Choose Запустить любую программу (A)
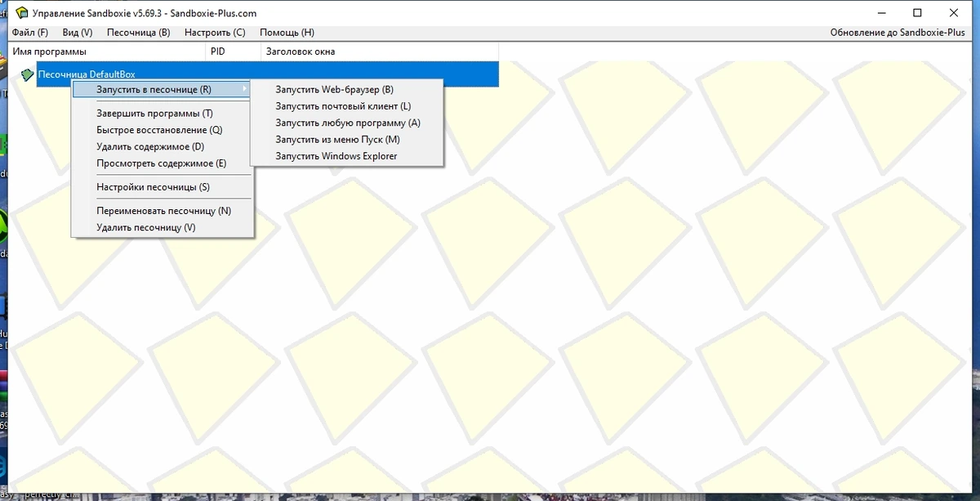 347,123
